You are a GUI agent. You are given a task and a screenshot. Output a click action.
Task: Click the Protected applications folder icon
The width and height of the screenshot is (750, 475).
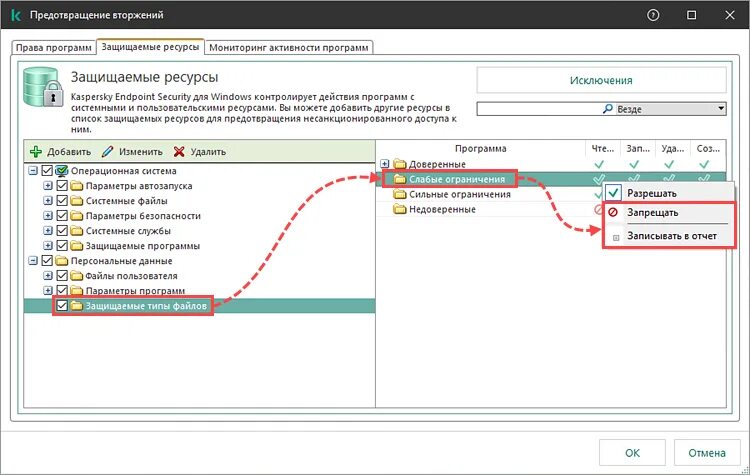77,246
